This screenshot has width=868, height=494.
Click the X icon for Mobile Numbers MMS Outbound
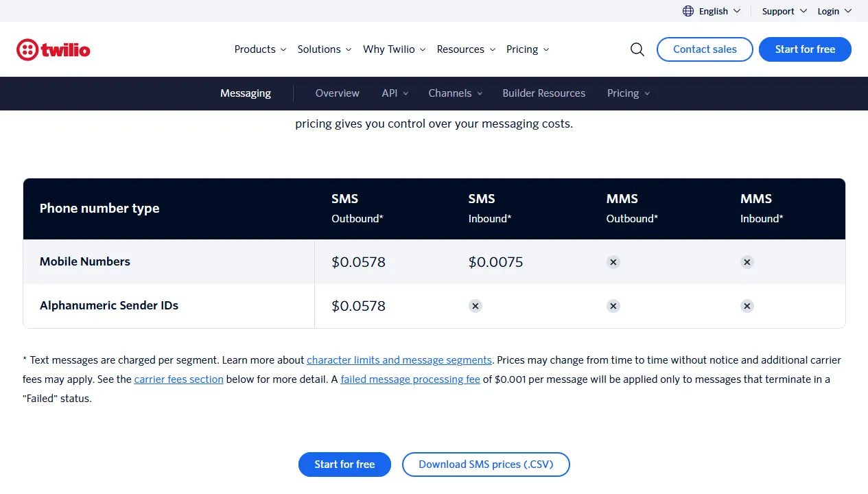click(x=613, y=262)
